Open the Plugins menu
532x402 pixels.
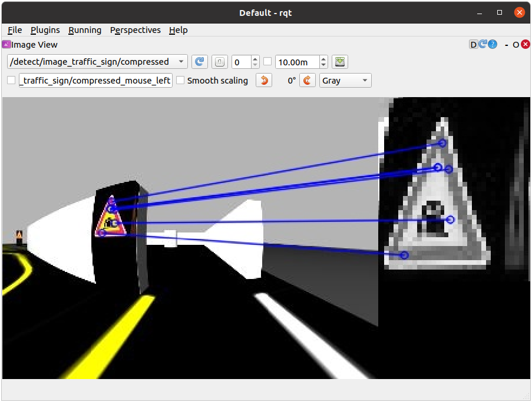pyautogui.click(x=45, y=30)
